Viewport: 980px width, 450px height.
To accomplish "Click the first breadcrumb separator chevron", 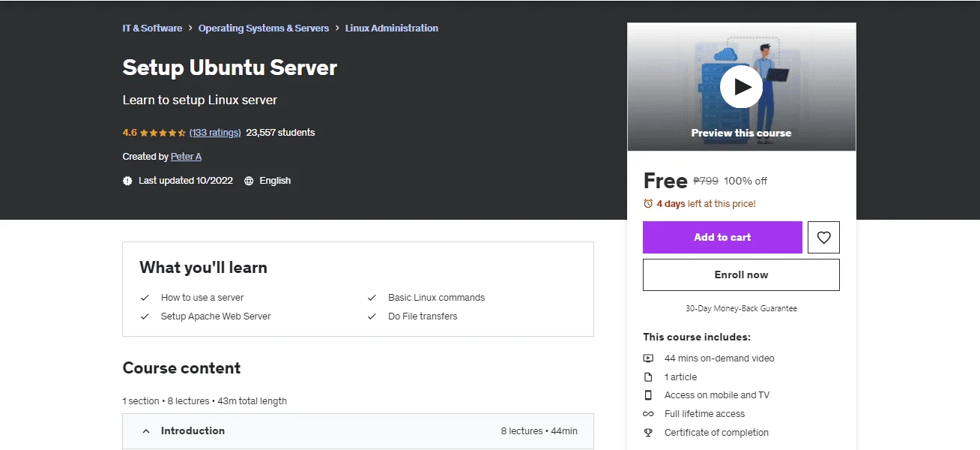I will tap(190, 28).
